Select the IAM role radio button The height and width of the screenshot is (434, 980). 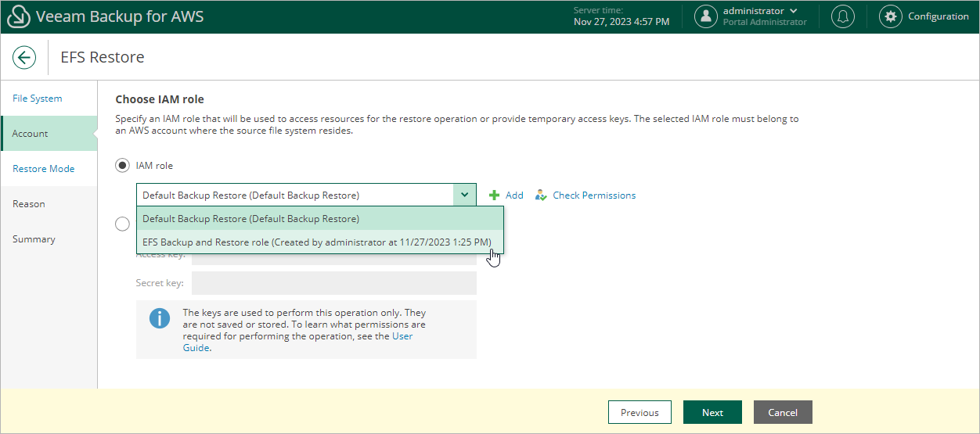(x=122, y=166)
